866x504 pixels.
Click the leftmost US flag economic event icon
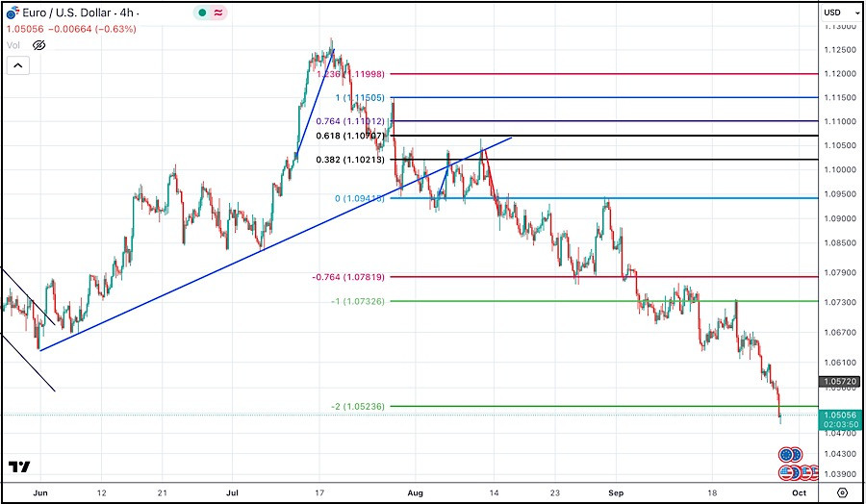point(786,472)
